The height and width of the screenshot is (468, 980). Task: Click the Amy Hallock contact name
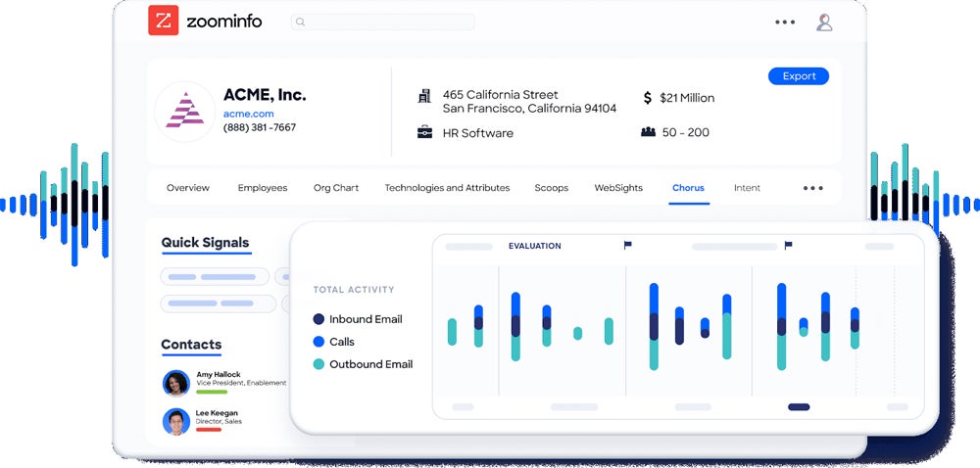pyautogui.click(x=219, y=374)
